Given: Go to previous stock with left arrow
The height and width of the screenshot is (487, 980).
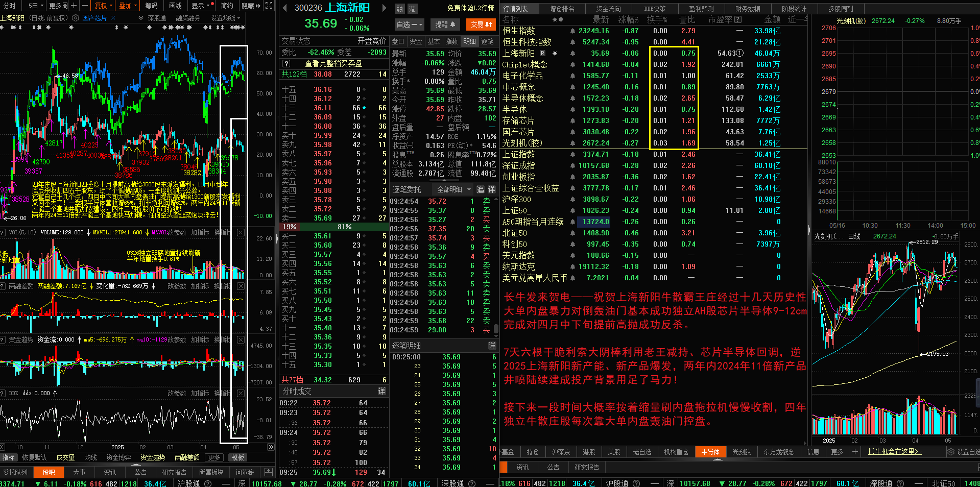Looking at the screenshot, I should [x=283, y=8].
